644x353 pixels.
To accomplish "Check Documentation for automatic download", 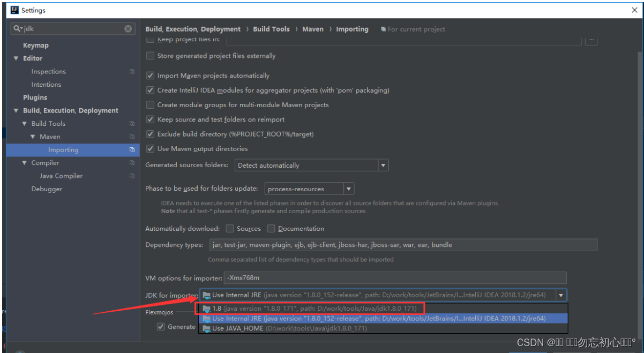I will (271, 228).
